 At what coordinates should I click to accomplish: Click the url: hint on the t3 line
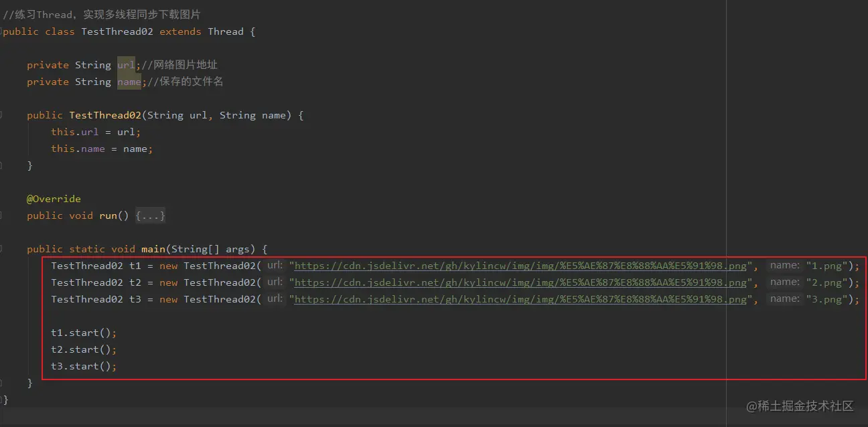coord(275,298)
